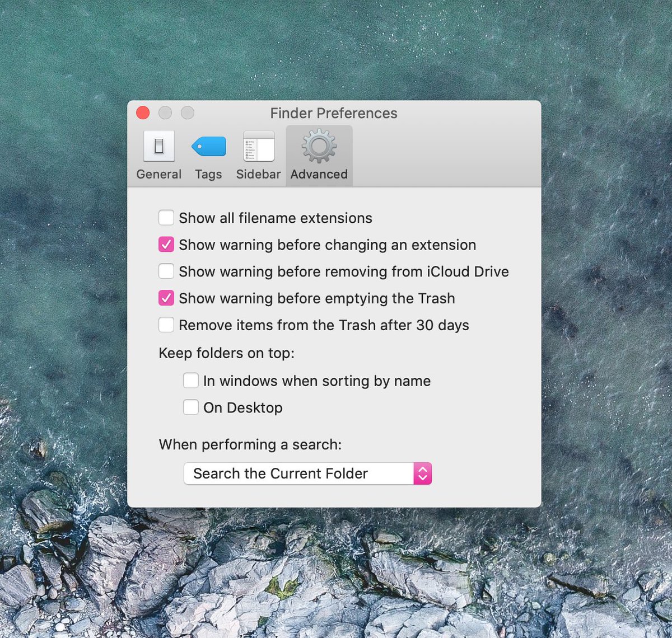Open the Search the Current Folder dropdown
This screenshot has height=638, width=672.
[x=307, y=473]
